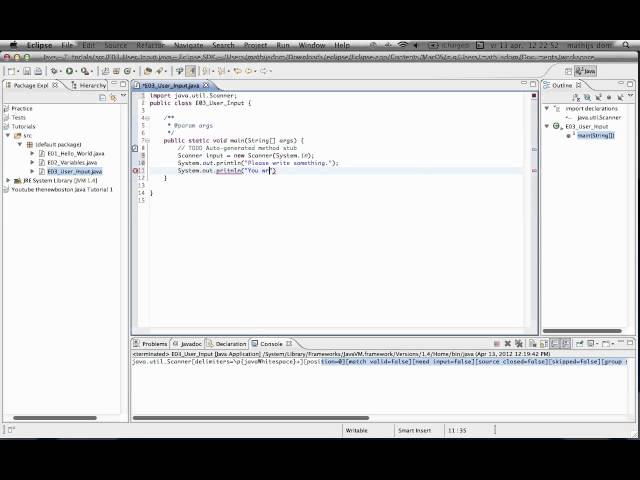Open the Refactor menu
This screenshot has height=480, width=640.
click(151, 45)
